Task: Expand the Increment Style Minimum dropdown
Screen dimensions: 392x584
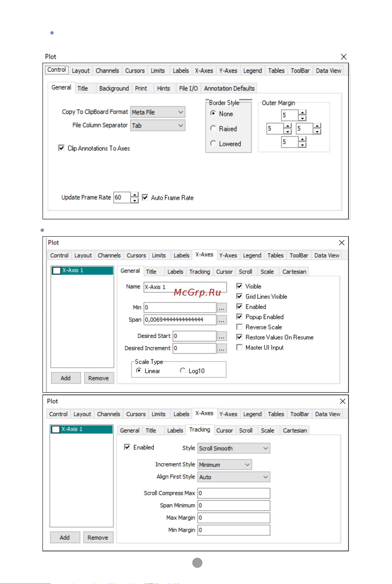Action: click(x=224, y=465)
